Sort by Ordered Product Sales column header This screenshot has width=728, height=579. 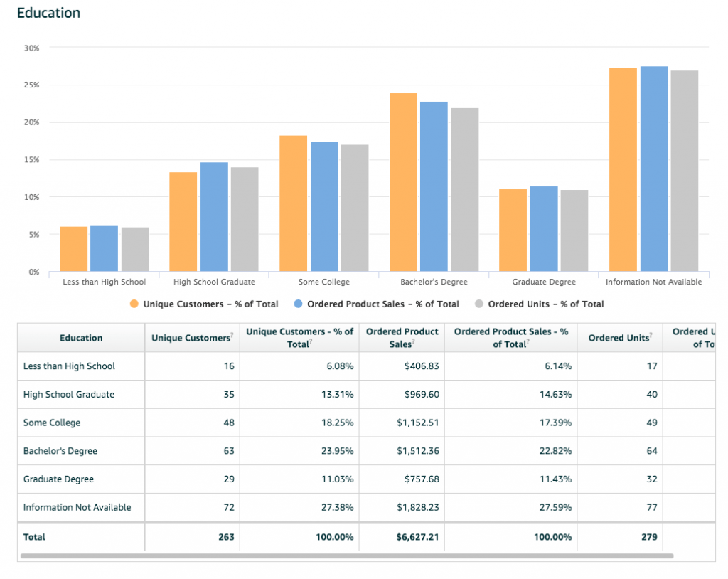coord(402,338)
